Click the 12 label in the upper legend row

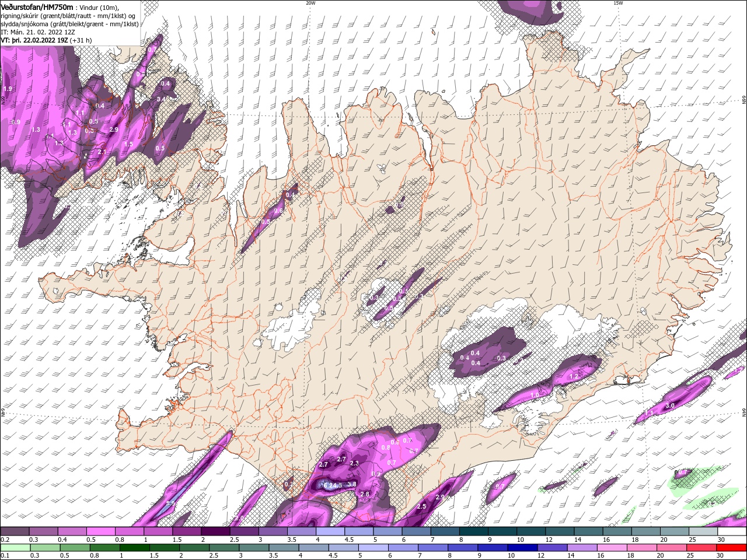click(x=549, y=540)
